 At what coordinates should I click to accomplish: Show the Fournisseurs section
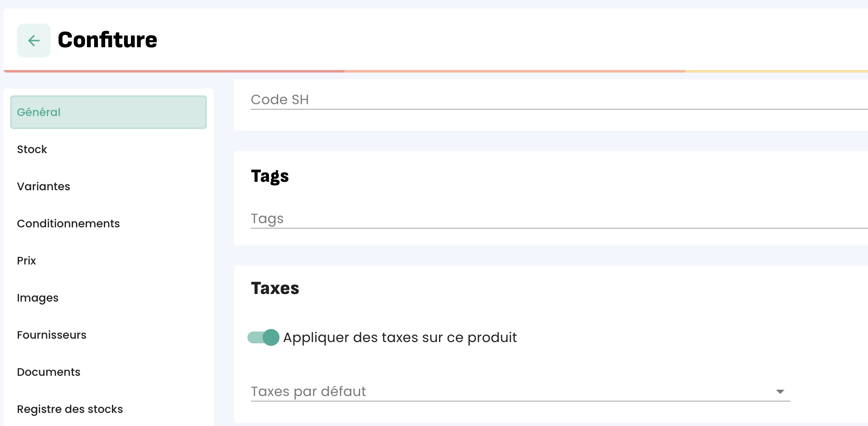(52, 335)
